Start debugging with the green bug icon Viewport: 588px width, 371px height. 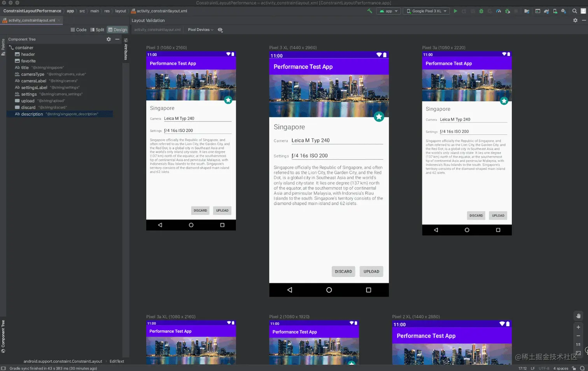pos(481,11)
